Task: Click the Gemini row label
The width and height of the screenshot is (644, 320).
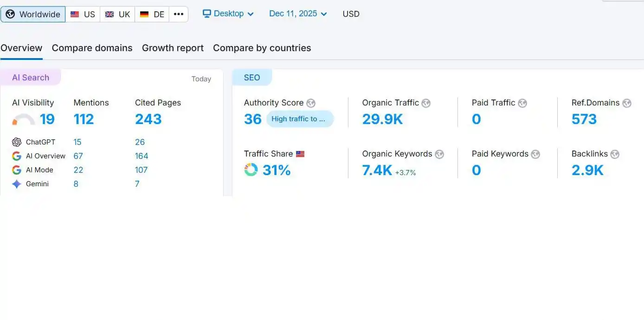Action: tap(37, 184)
